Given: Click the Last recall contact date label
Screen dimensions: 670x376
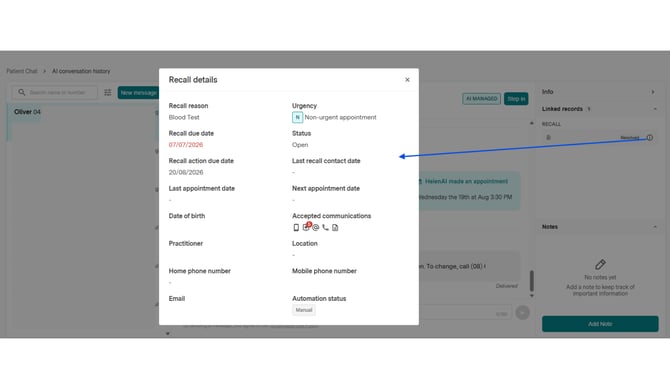Looking at the screenshot, I should pyautogui.click(x=326, y=161).
